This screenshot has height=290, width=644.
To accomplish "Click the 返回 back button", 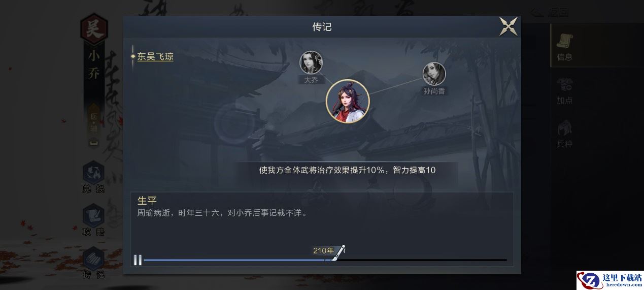I will click(x=551, y=11).
